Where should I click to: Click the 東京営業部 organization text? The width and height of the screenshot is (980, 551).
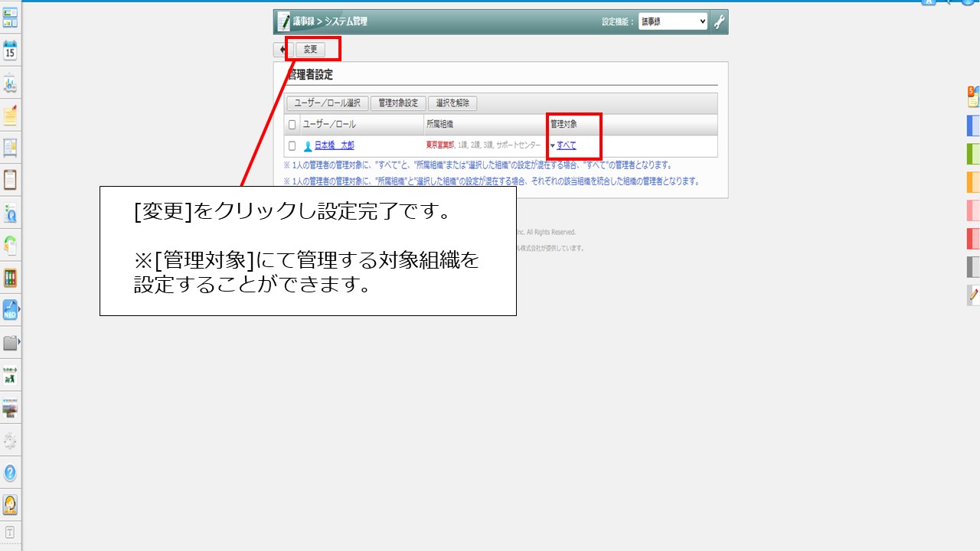(440, 145)
